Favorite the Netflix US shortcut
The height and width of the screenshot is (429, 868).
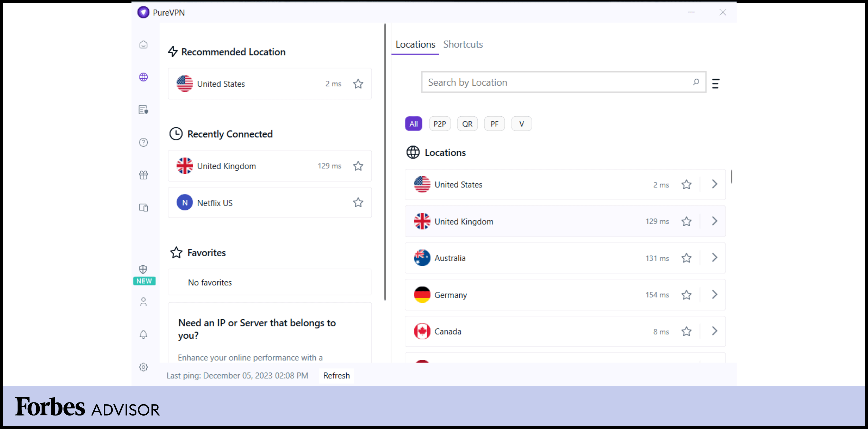358,203
